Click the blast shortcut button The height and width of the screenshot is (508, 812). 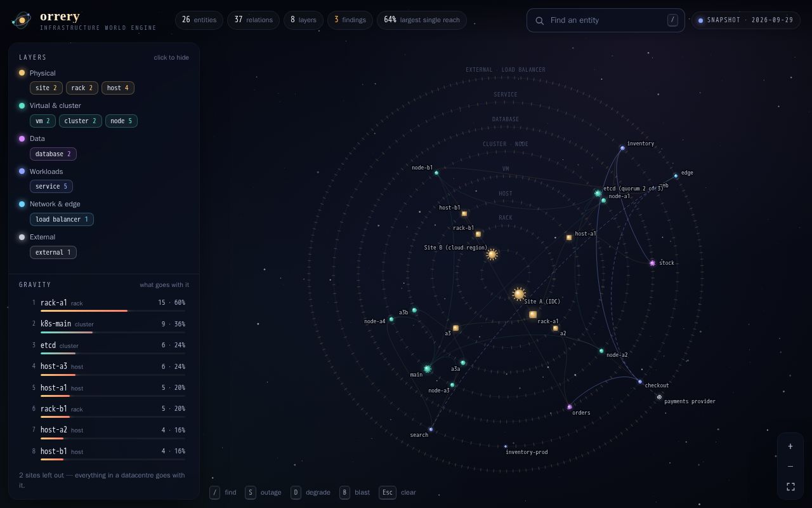coord(355,493)
